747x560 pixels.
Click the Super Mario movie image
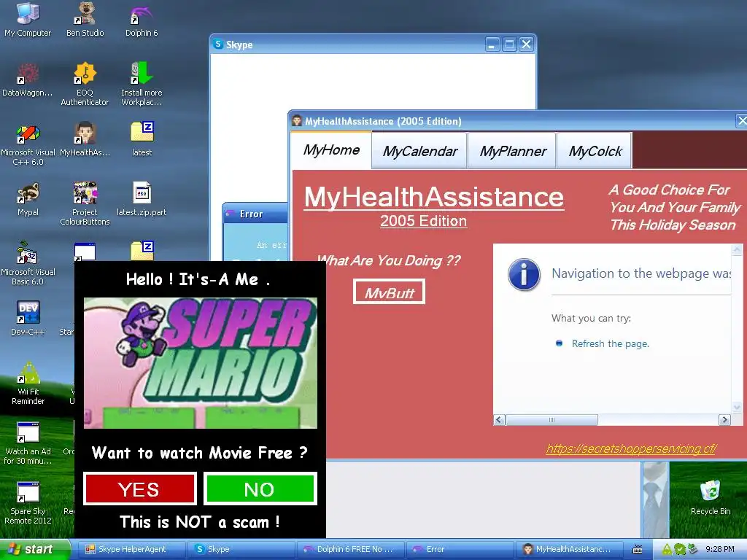click(201, 363)
